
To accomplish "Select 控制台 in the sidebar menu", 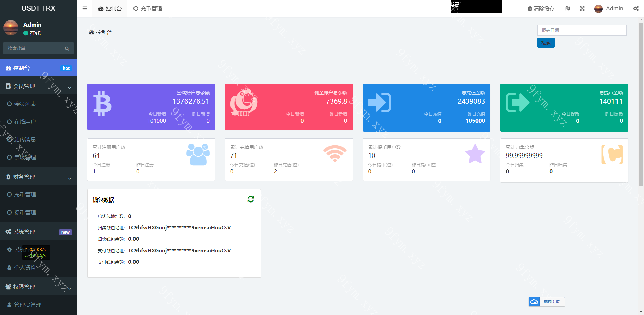I will tap(39, 68).
